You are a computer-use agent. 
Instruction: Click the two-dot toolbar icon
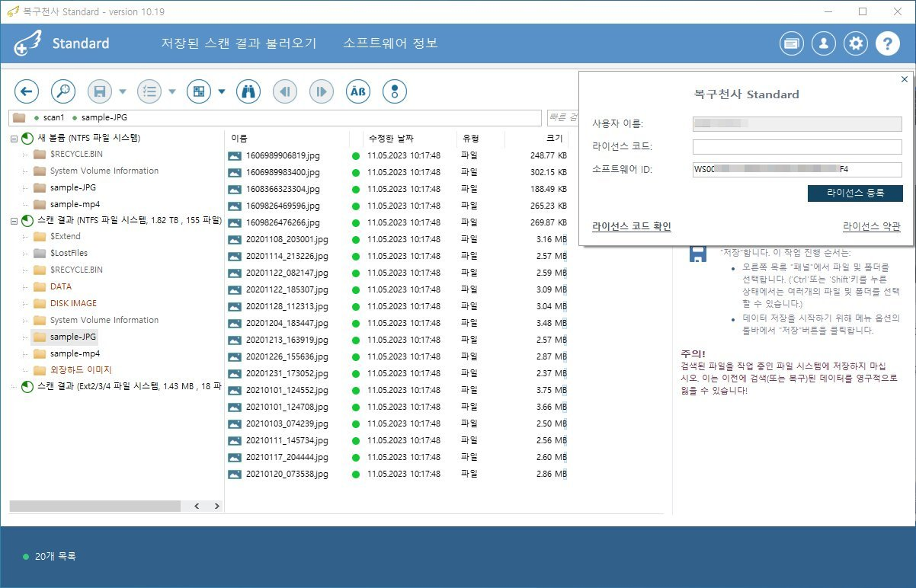click(x=395, y=91)
